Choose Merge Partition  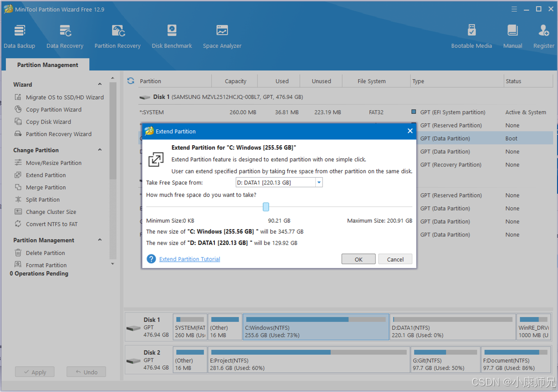pos(40,187)
